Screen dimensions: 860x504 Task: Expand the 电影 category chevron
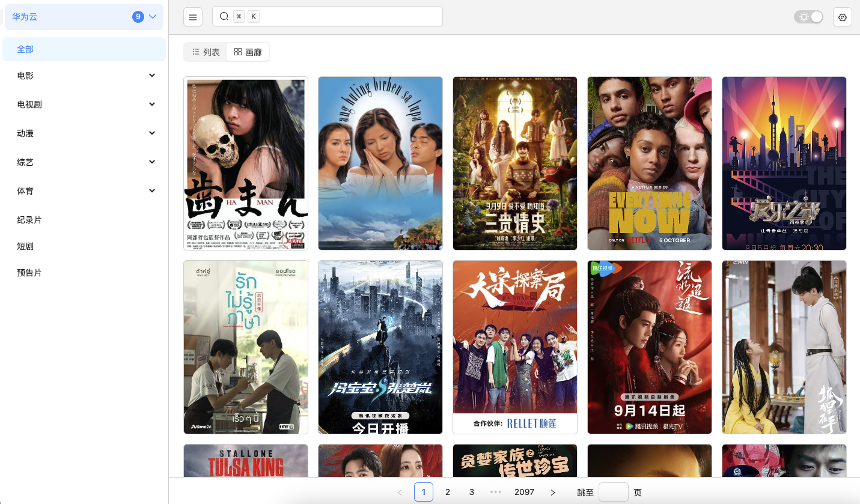(x=152, y=76)
